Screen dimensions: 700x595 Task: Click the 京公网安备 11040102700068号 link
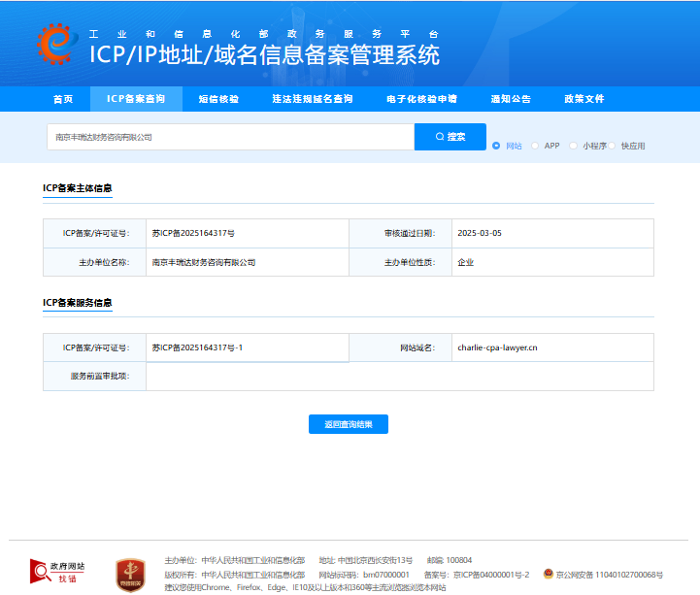click(x=610, y=575)
